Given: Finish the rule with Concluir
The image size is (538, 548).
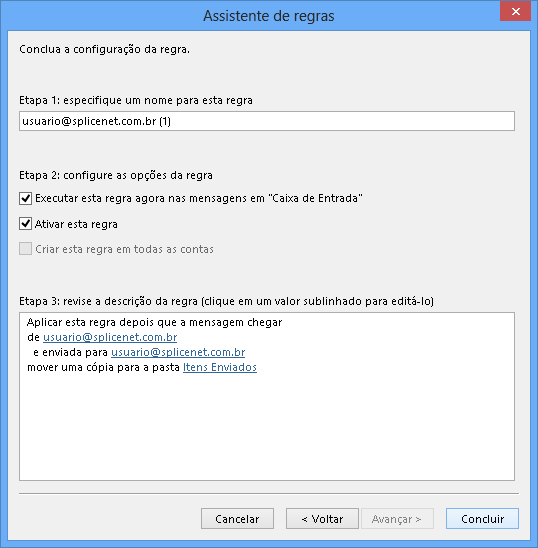Looking at the screenshot, I should (x=482, y=519).
